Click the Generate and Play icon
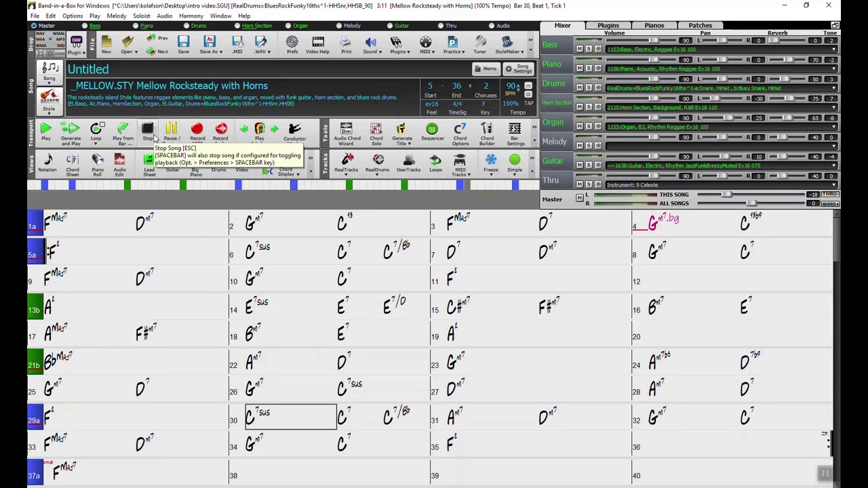Image resolution: width=868 pixels, height=488 pixels. tap(71, 133)
